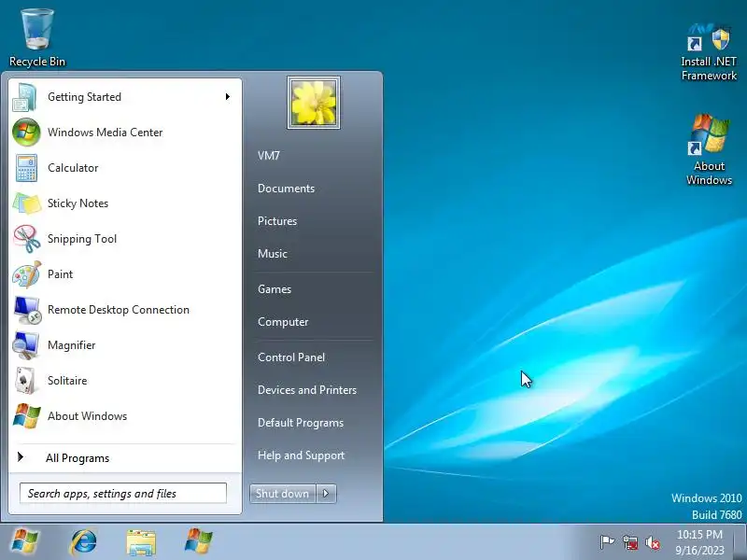
Task: Open Getting Started icon in Start menu
Action: tap(25, 97)
